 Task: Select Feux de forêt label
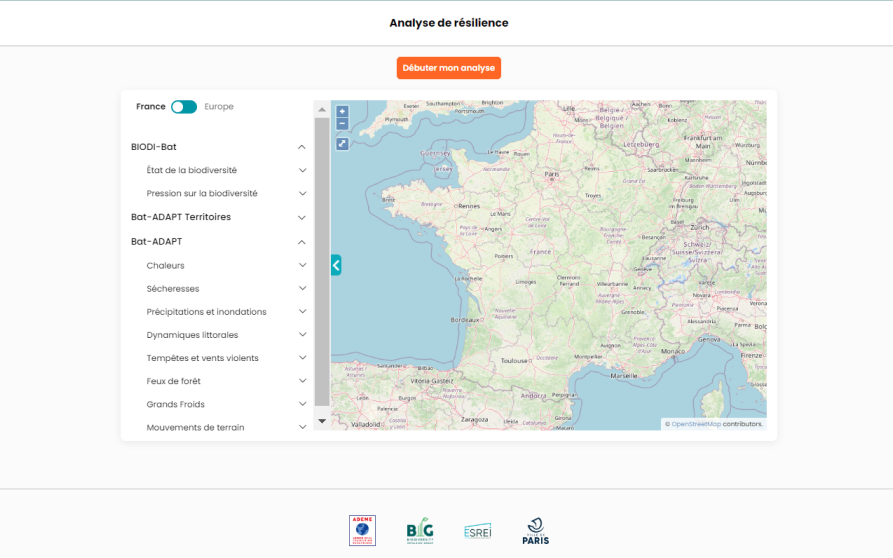tap(173, 381)
